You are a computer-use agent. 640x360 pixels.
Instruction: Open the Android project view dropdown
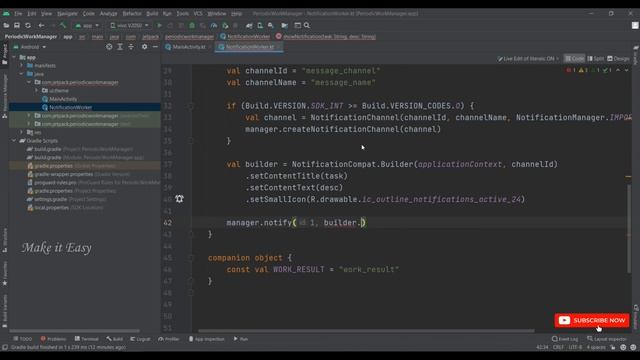29,47
